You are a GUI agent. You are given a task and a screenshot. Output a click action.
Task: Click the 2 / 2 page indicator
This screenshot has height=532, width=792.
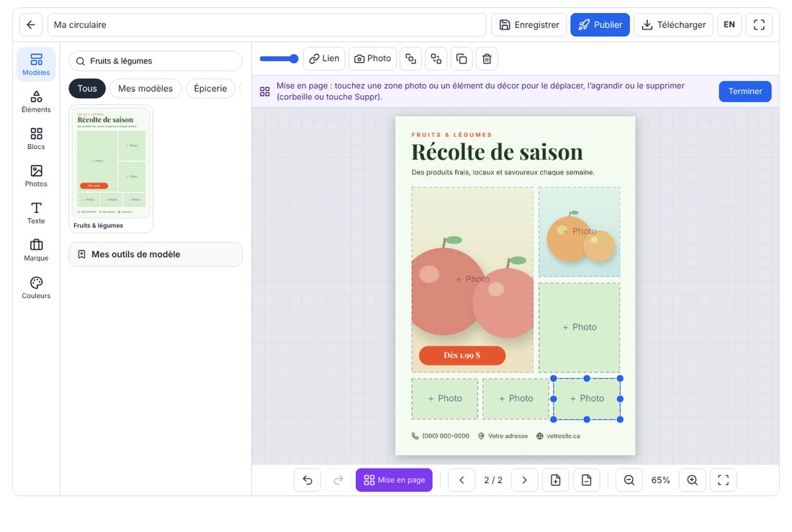[x=493, y=480]
